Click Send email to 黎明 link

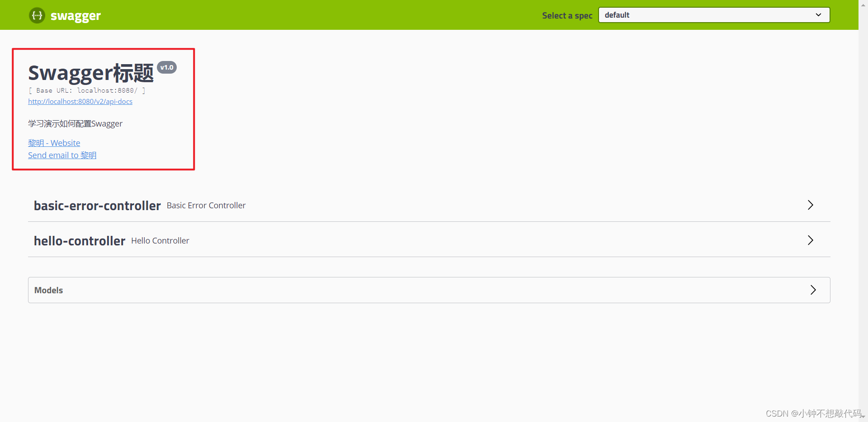(62, 155)
